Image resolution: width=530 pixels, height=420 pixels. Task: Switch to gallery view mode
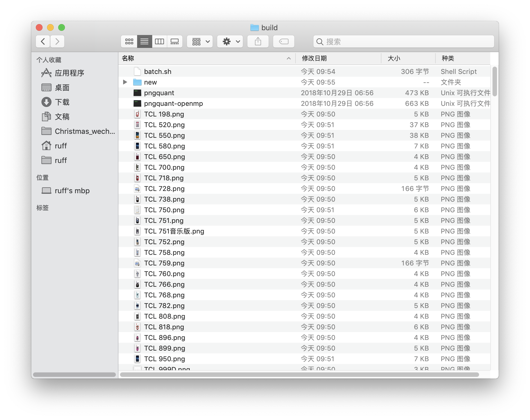pos(175,41)
